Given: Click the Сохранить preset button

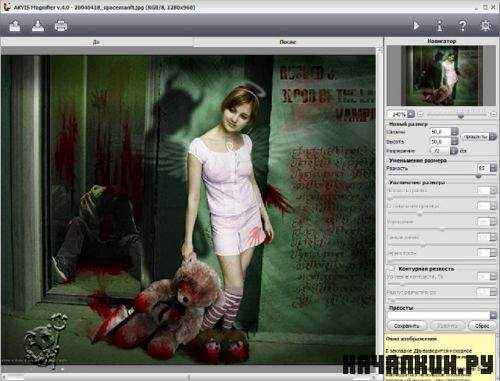Looking at the screenshot, I should (x=406, y=326).
